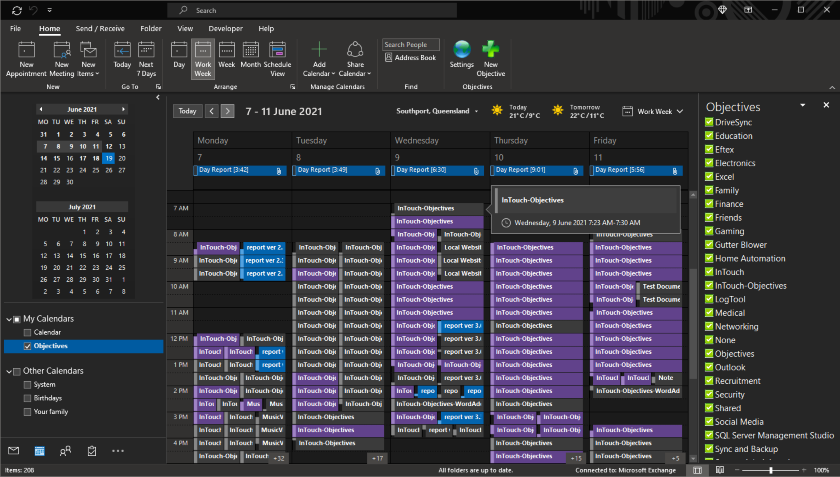Open Friday Day Report [5:56]
The width and height of the screenshot is (840, 477).
coord(636,170)
